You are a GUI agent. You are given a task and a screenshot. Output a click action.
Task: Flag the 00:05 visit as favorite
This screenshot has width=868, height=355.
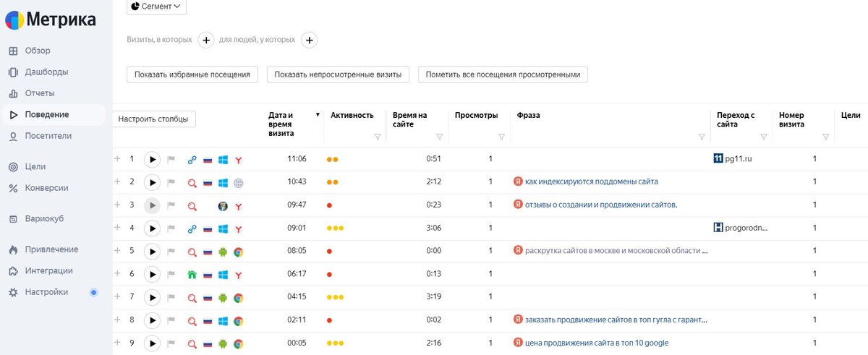tap(171, 343)
